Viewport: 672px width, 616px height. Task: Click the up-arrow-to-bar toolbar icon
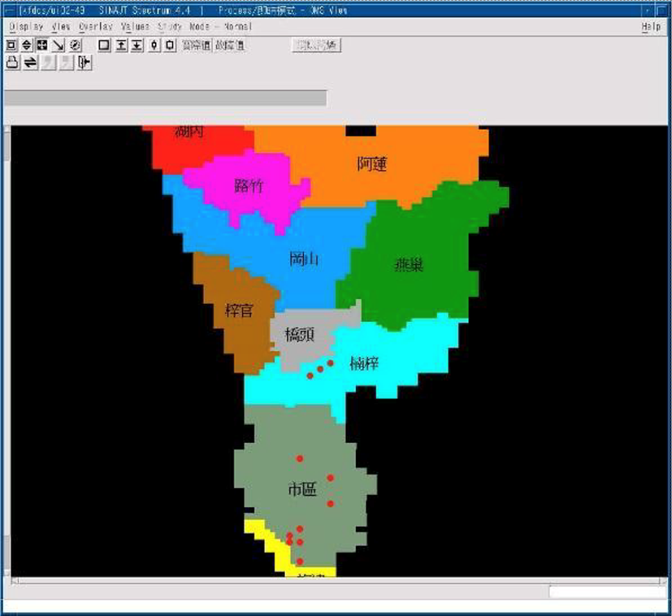pyautogui.click(x=121, y=46)
